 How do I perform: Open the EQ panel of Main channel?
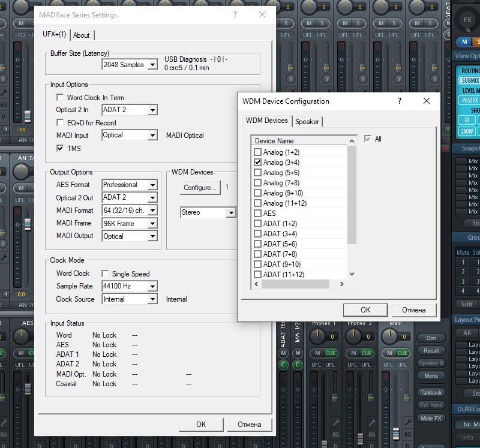point(408,435)
